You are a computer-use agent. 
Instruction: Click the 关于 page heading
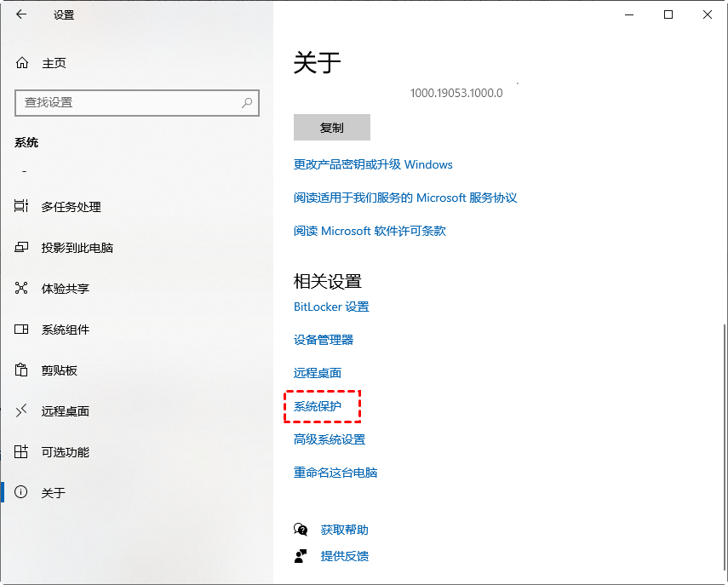(317, 63)
